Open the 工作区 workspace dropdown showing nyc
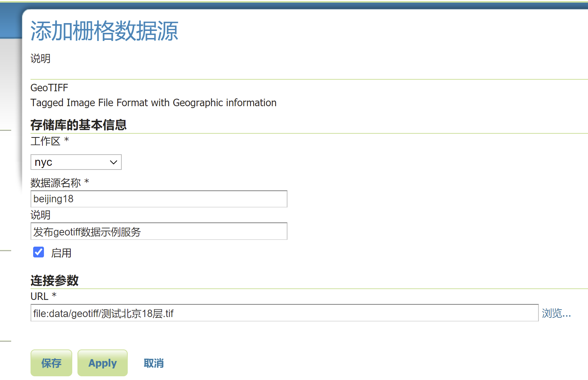Image resolution: width=588 pixels, height=380 pixels. pos(71,162)
